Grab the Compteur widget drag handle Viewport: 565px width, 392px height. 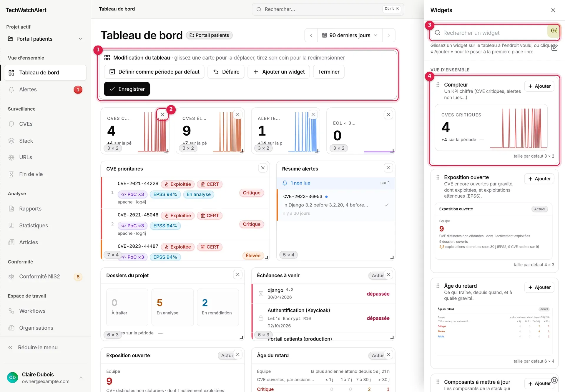point(438,85)
